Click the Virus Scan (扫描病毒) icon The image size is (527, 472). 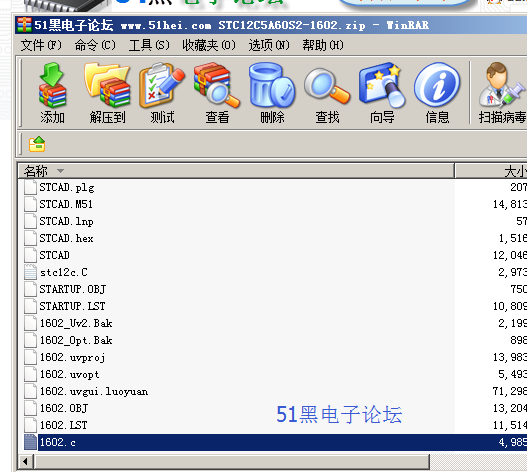pyautogui.click(x=502, y=93)
